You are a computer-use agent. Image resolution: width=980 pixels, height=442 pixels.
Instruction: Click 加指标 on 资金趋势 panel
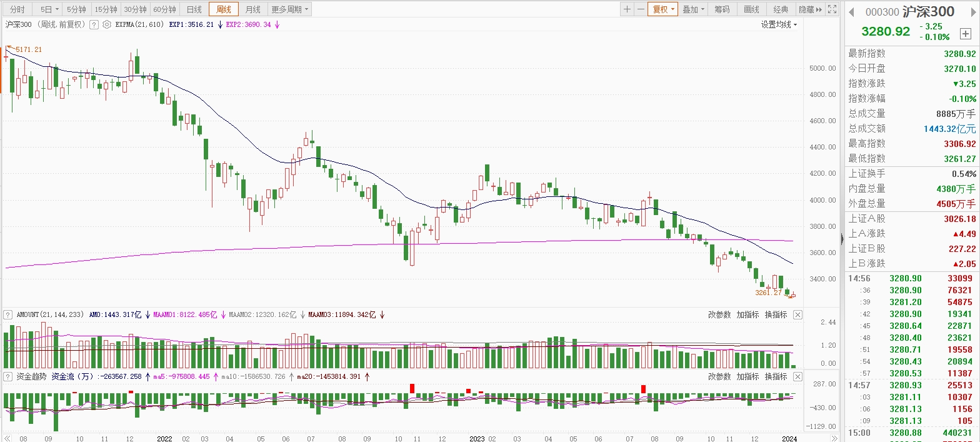747,376
